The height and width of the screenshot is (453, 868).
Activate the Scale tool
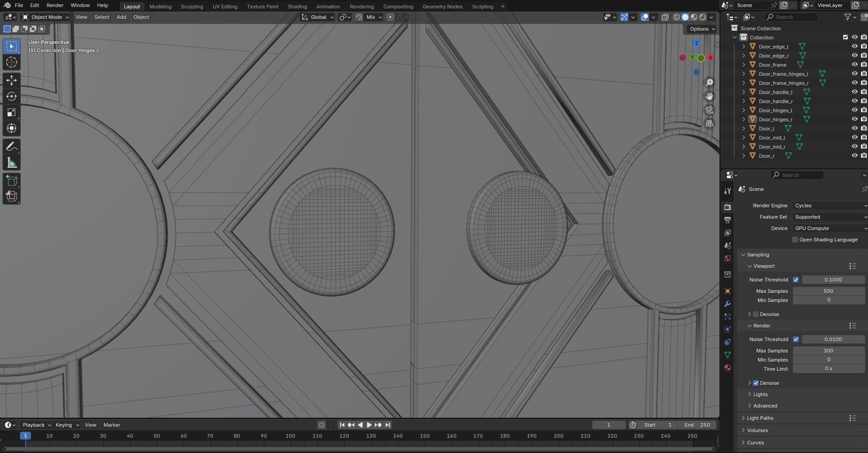[x=12, y=113]
